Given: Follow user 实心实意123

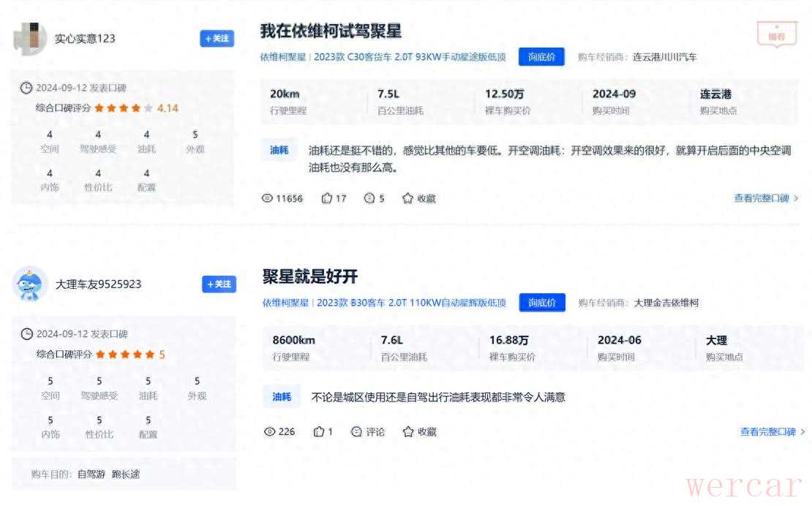Looking at the screenshot, I should [x=217, y=38].
